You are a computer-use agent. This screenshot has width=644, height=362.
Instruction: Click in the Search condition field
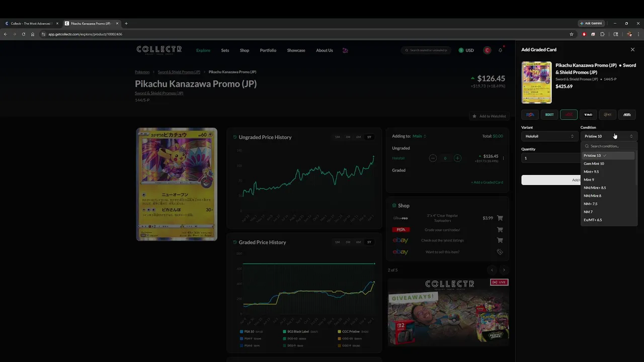[609, 146]
